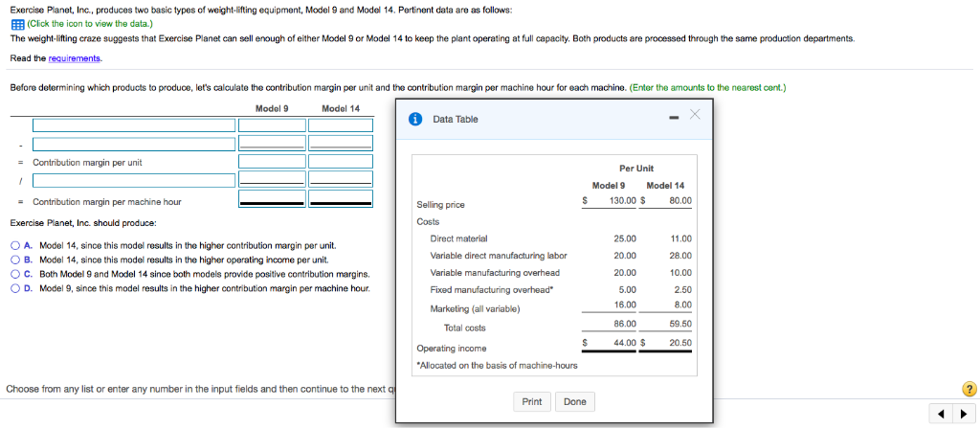
Task: Click 'Selling price' row label
Action: [x=440, y=205]
